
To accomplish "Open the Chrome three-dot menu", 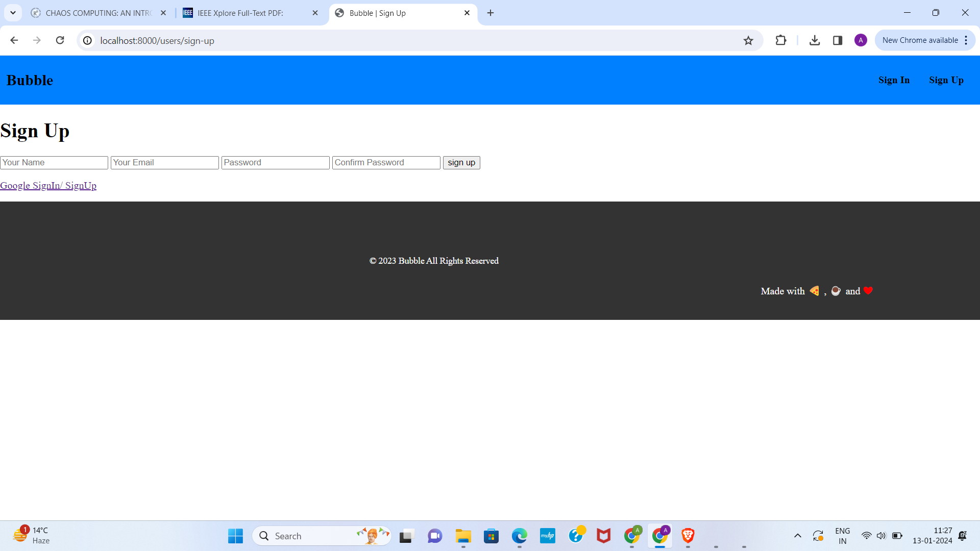I will click(x=966, y=40).
